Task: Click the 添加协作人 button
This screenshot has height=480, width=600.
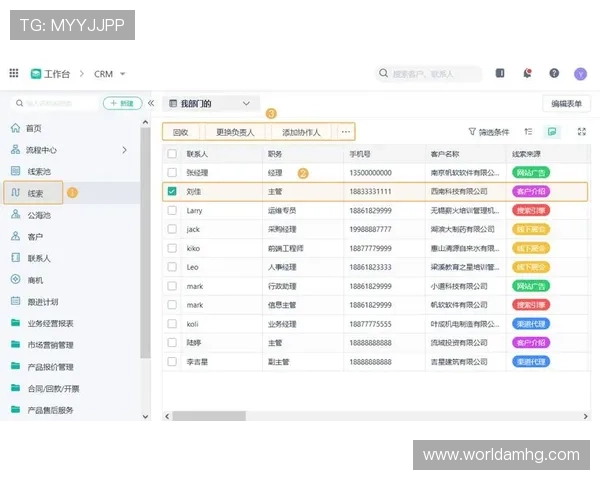Action: (301, 132)
